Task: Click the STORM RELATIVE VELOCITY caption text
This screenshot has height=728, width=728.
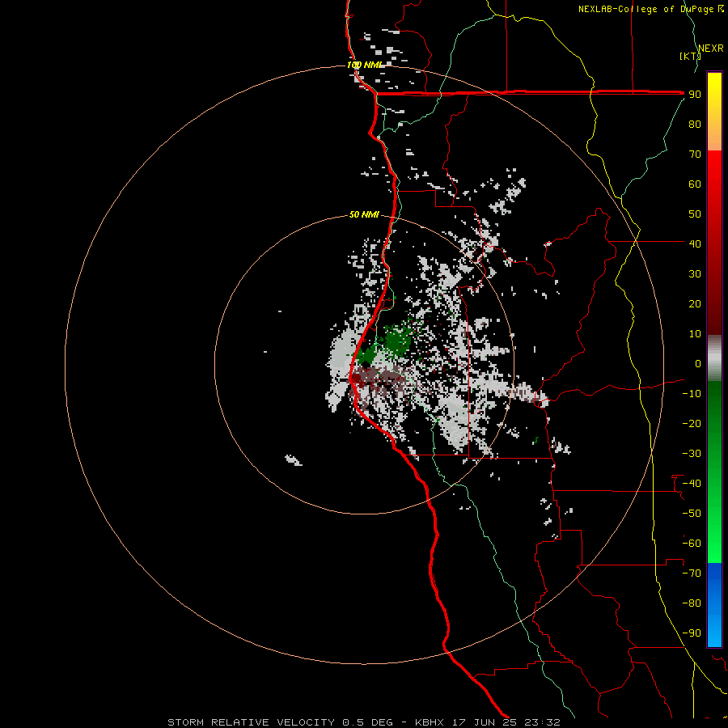Action: (x=251, y=722)
